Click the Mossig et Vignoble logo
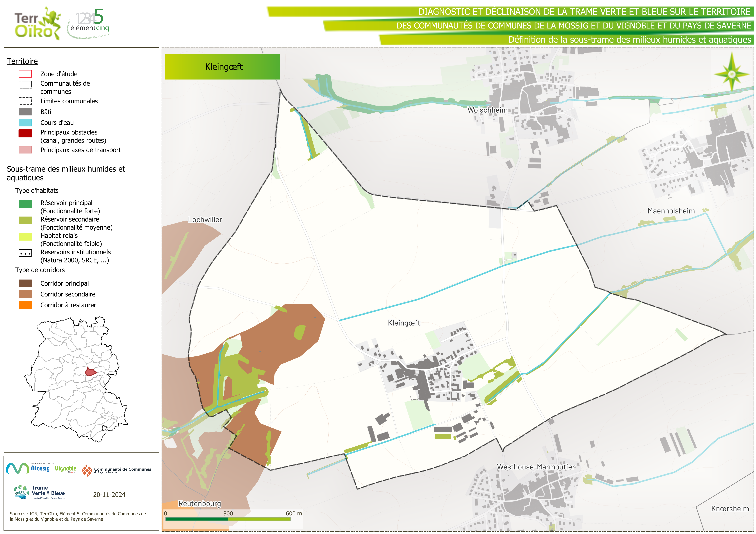 click(x=41, y=469)
